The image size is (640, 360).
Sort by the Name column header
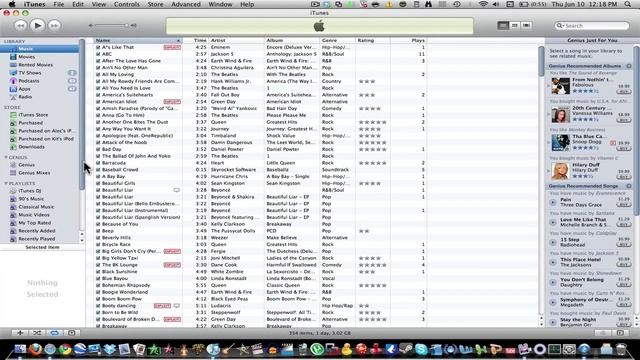tap(138, 40)
